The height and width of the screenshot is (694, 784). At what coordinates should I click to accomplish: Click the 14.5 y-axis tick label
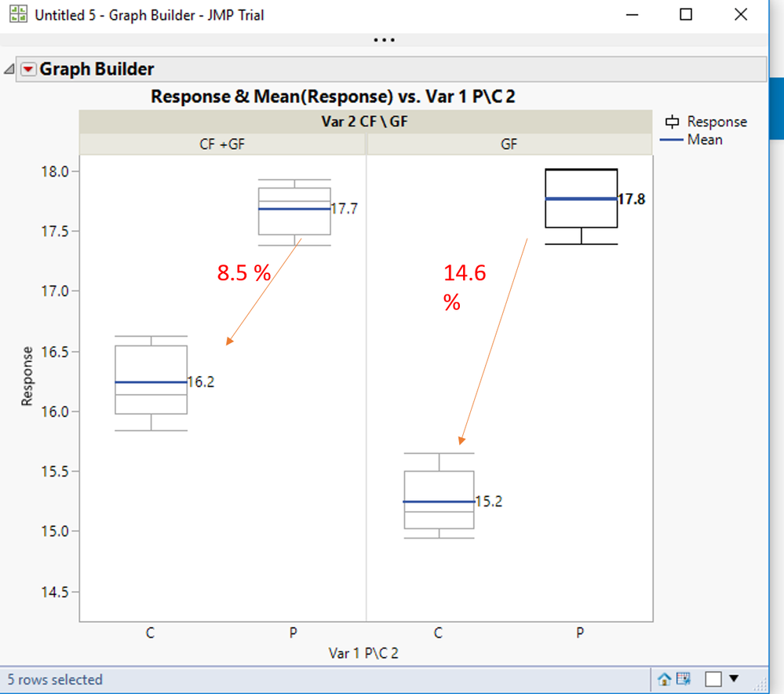[54, 592]
